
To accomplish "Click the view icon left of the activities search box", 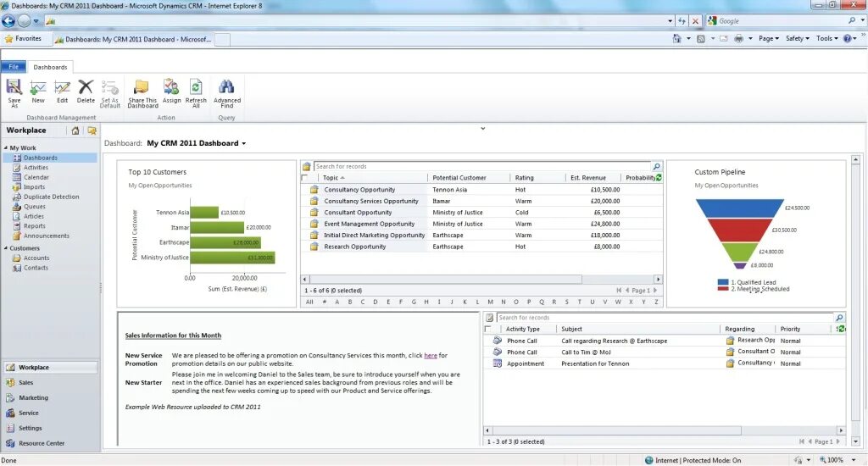I will (489, 318).
